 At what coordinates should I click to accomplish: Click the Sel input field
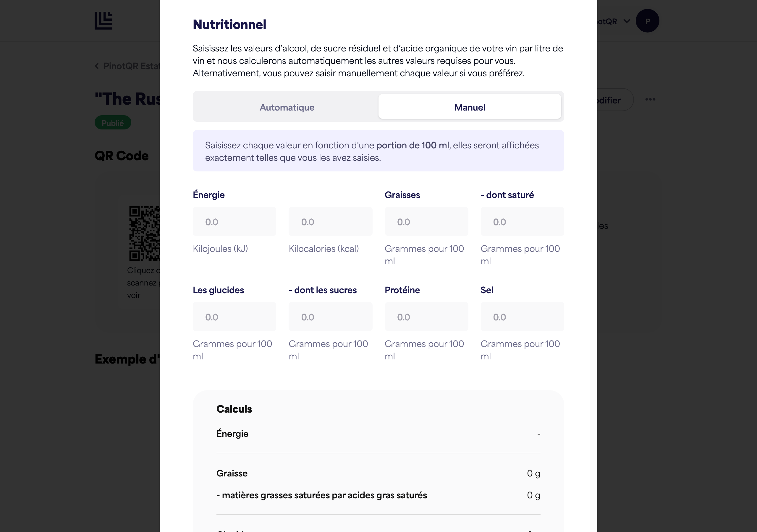[522, 317]
